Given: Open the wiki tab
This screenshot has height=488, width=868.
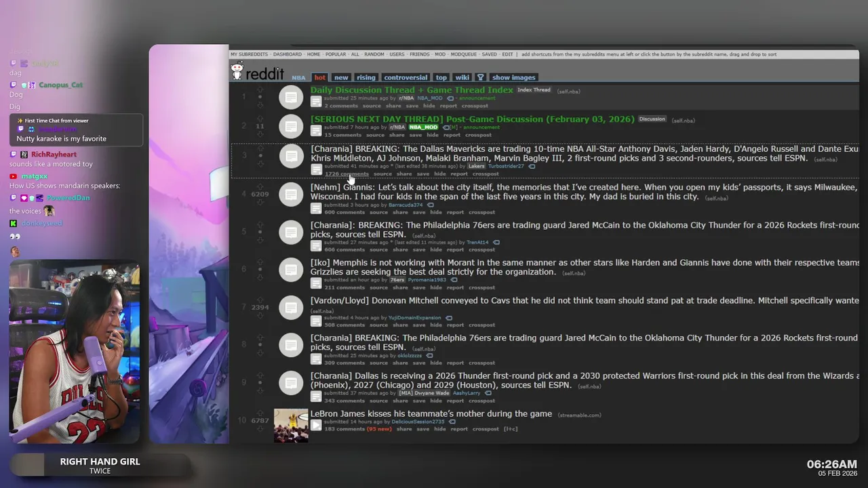Looking at the screenshot, I should pyautogui.click(x=462, y=77).
